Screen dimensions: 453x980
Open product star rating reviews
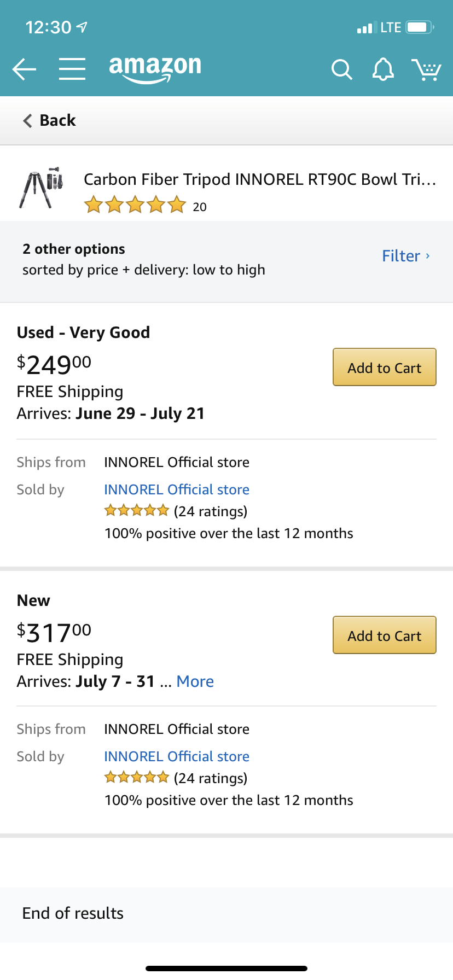tap(135, 206)
